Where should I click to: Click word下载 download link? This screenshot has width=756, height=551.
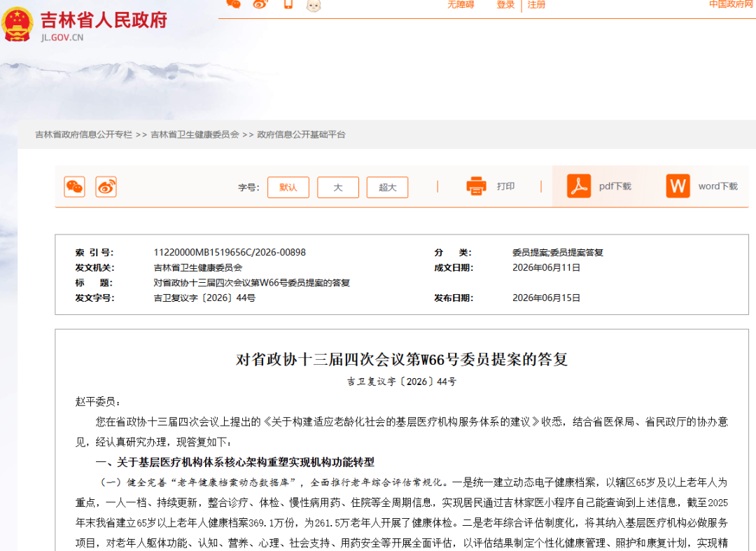[718, 186]
